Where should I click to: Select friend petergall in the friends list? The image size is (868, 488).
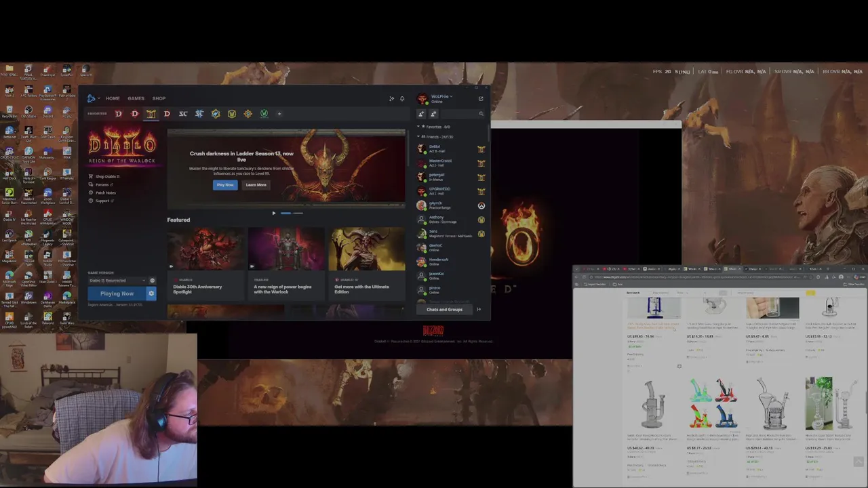tap(451, 177)
